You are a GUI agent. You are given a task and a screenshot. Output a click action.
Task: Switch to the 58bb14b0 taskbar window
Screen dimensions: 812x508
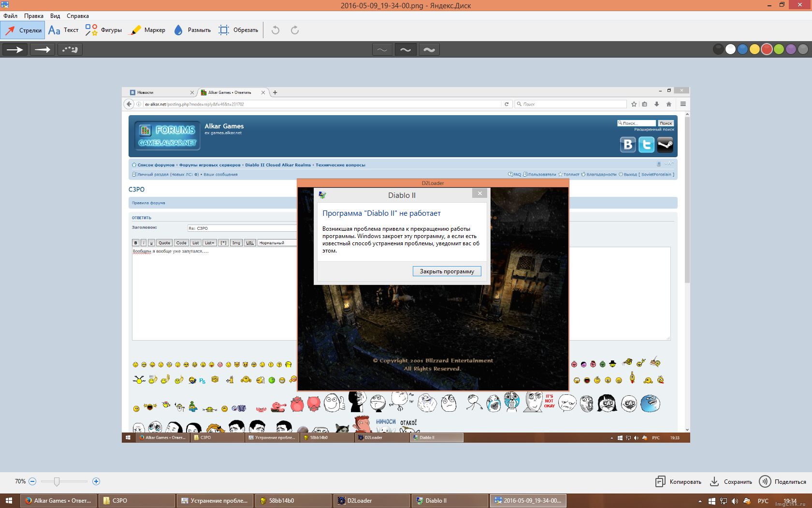click(293, 501)
